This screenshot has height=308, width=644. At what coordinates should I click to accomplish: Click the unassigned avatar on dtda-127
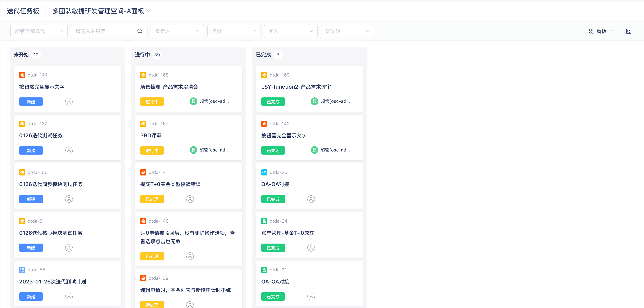point(69,150)
